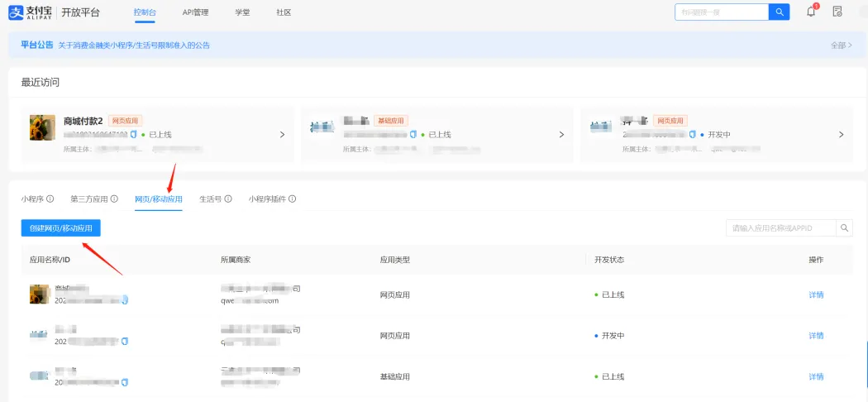Screen dimensions: 868x402
Task: Expand the third recent app card arrow
Action: point(841,134)
